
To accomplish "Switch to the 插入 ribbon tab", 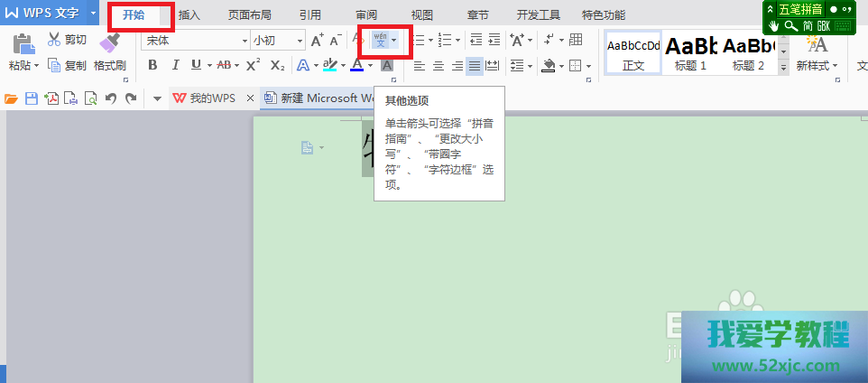I will tap(189, 15).
